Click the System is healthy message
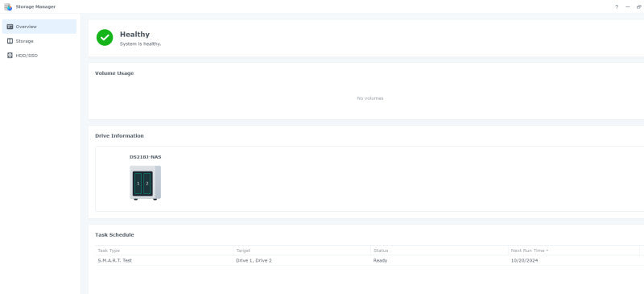 [140, 44]
